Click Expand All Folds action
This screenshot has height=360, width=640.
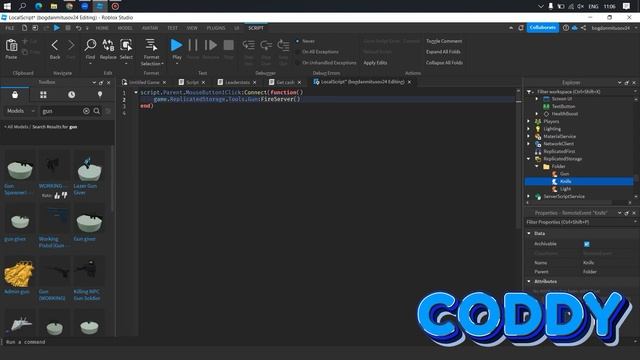pos(443,52)
